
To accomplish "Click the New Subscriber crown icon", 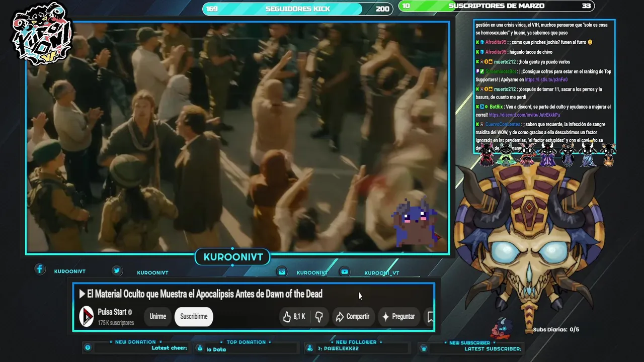I will [x=424, y=348].
